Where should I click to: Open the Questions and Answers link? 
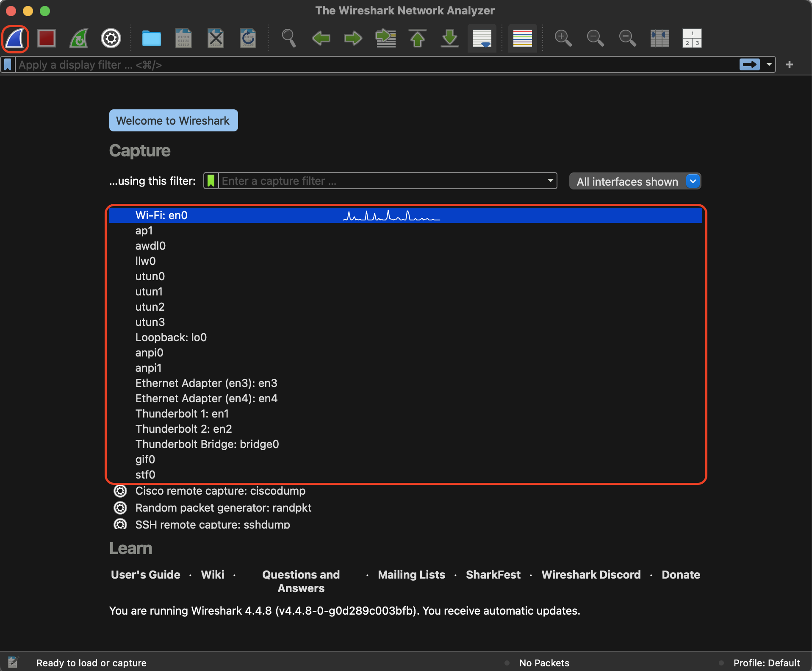coord(301,582)
